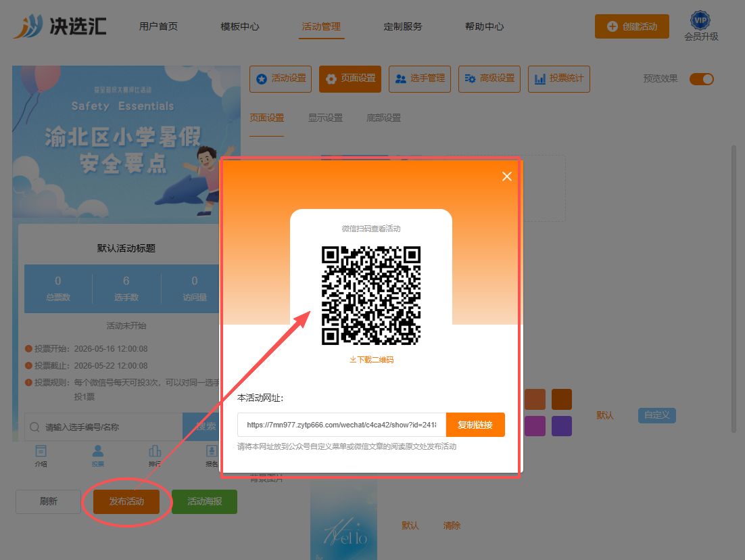This screenshot has height=560, width=745.
Task: Click the bar chart icon on 投票统计
Action: [539, 79]
